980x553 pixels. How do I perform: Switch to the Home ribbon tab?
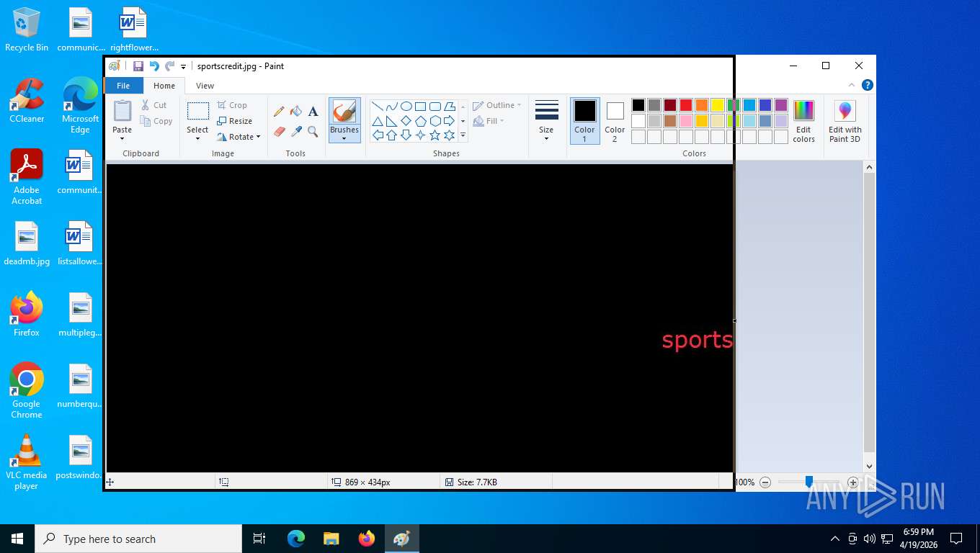pyautogui.click(x=164, y=86)
